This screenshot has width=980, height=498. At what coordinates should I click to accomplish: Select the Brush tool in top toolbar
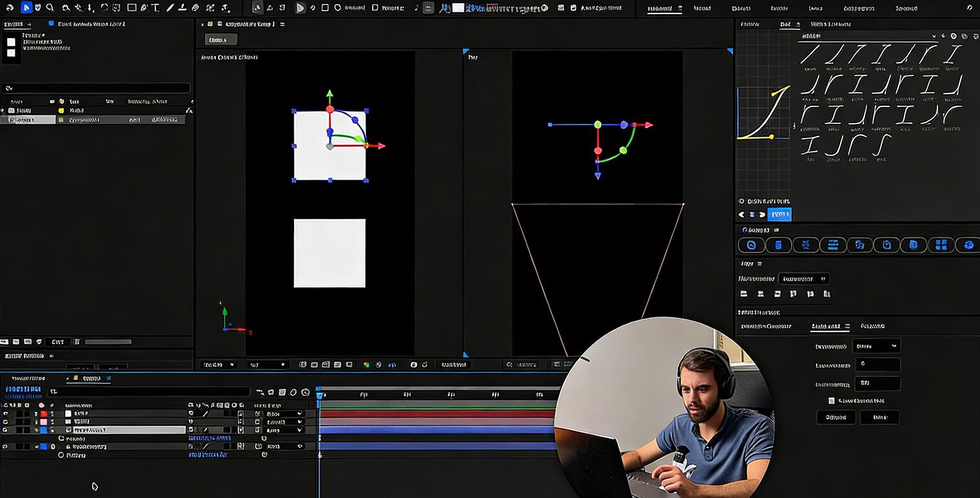[x=170, y=8]
